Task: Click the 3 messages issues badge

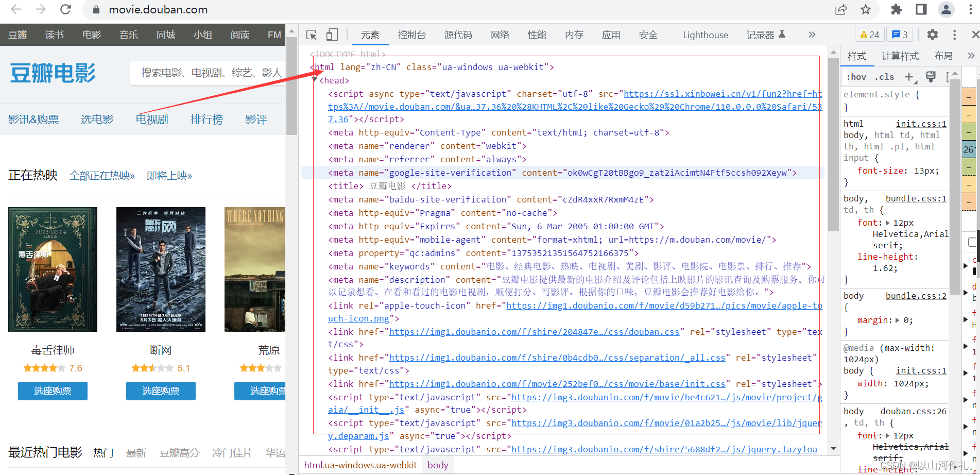Action: pyautogui.click(x=899, y=35)
